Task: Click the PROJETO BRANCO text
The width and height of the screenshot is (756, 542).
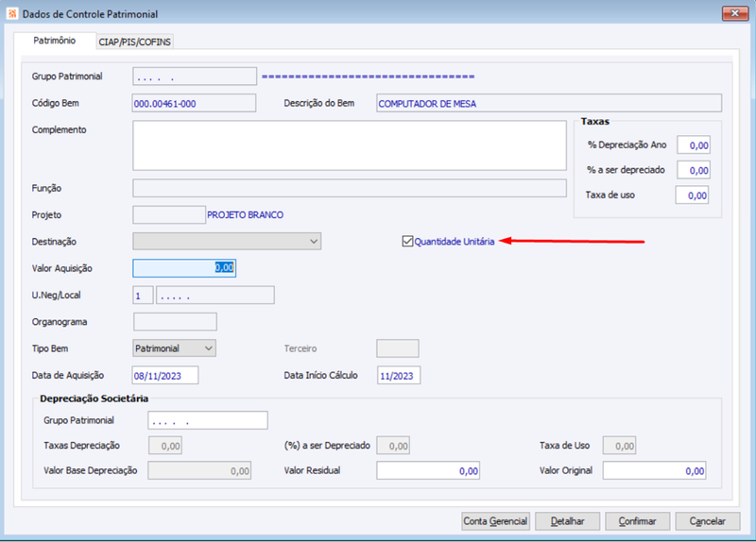Action: point(245,215)
